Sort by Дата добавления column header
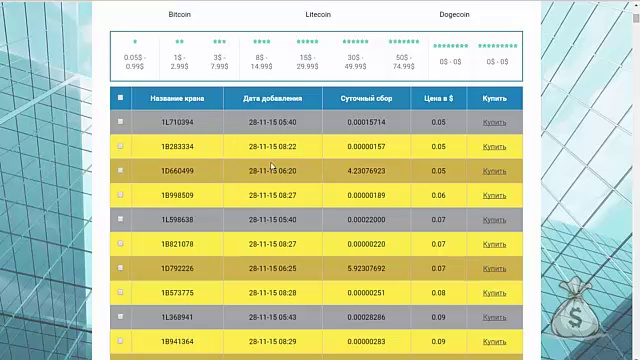The height and width of the screenshot is (360, 640). [273, 98]
